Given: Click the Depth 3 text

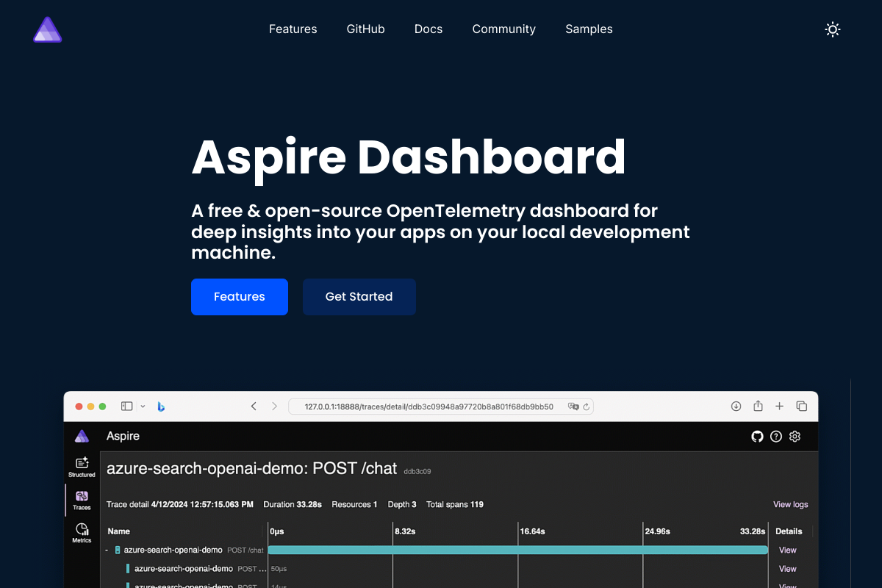Looking at the screenshot, I should point(402,505).
